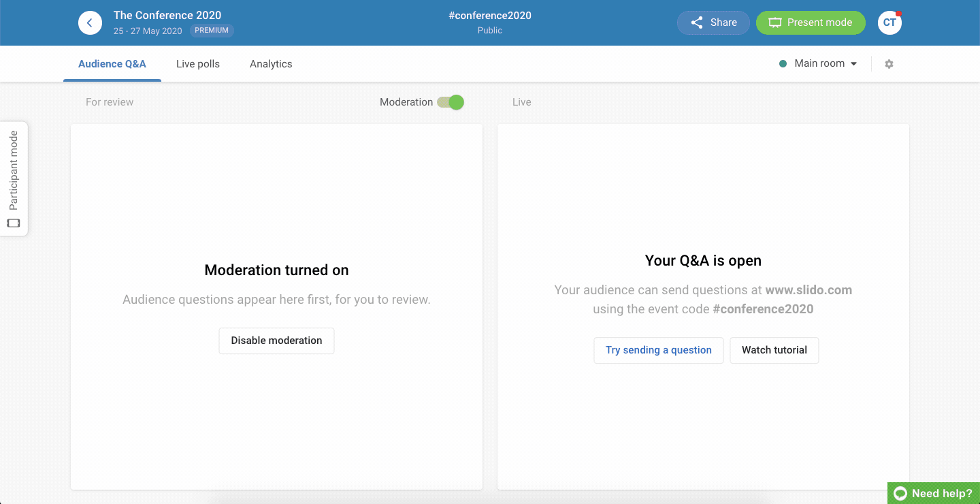Click Try sending a question

[x=659, y=350]
